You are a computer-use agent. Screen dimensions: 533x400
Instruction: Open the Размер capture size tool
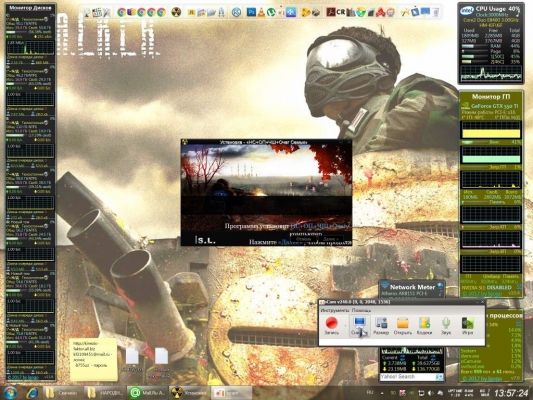[x=381, y=325]
